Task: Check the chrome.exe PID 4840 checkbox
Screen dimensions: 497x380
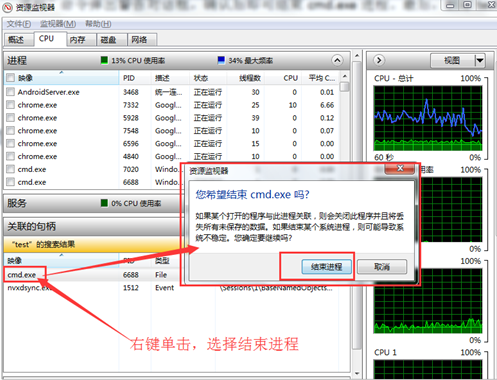Action: tap(10, 156)
